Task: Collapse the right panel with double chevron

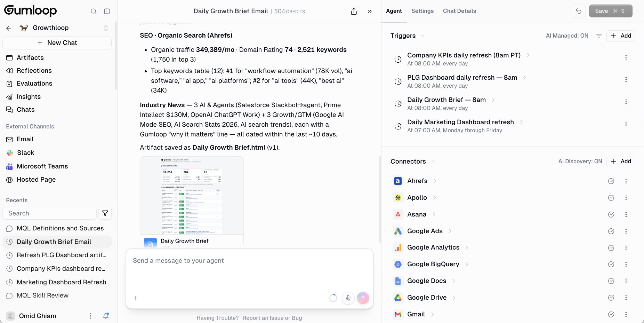Action: (370, 11)
